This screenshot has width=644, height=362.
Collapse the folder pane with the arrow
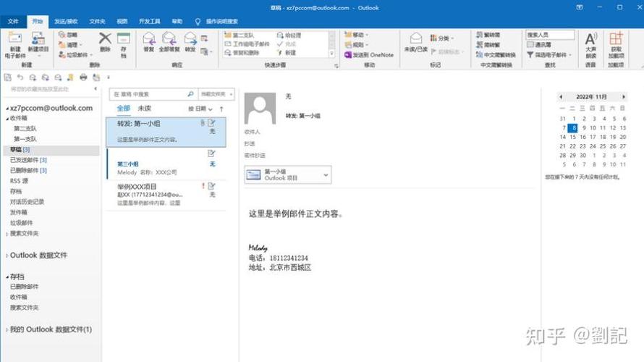96,89
